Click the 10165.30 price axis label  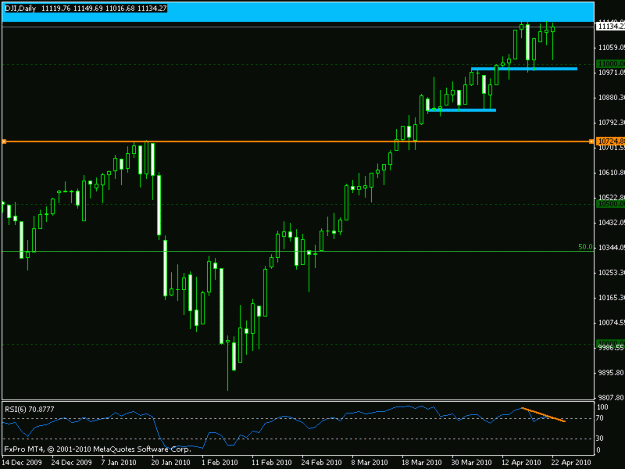click(611, 298)
